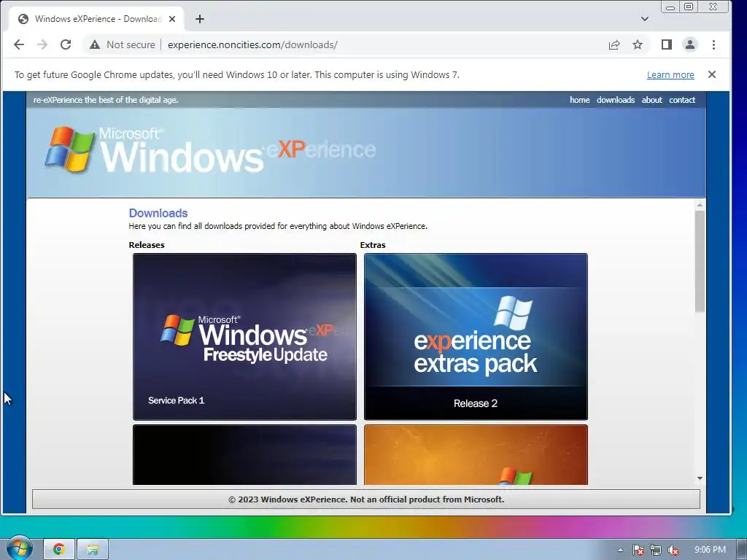Dismiss the Chrome update notification bar
This screenshot has height=560, width=747.
click(712, 74)
